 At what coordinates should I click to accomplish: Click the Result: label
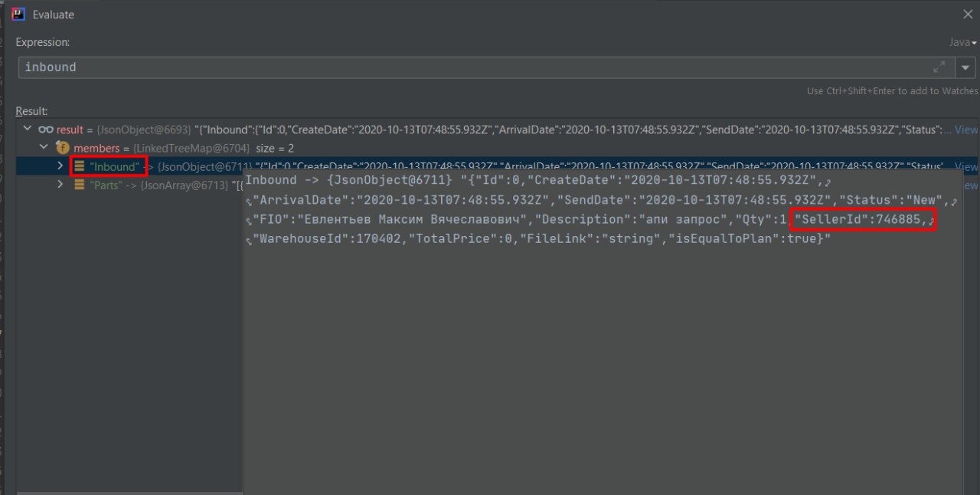click(31, 111)
